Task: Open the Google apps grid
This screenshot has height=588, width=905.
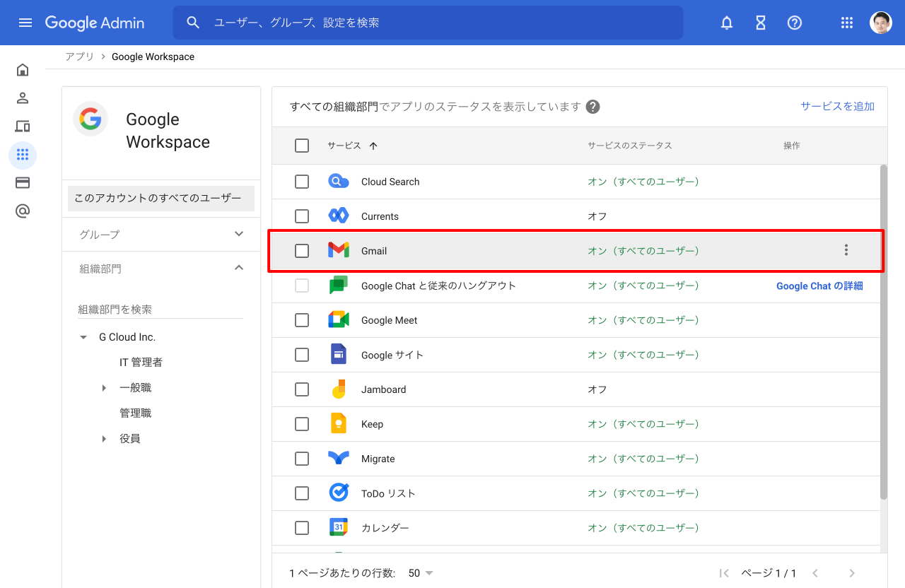Action: click(x=847, y=23)
